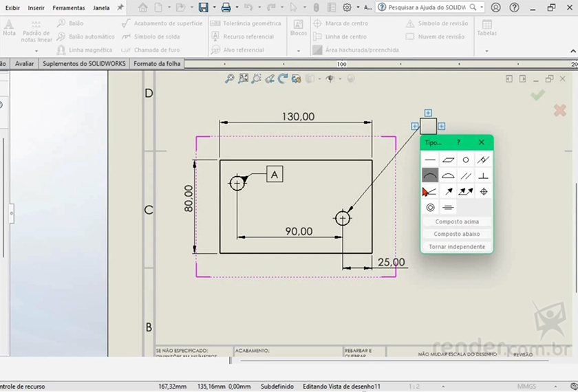578x392 pixels.
Task: Click the green checkmark to confirm
Action: click(x=537, y=95)
